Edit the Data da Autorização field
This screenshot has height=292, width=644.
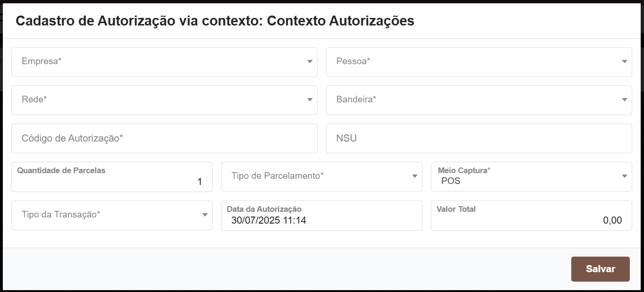click(321, 220)
